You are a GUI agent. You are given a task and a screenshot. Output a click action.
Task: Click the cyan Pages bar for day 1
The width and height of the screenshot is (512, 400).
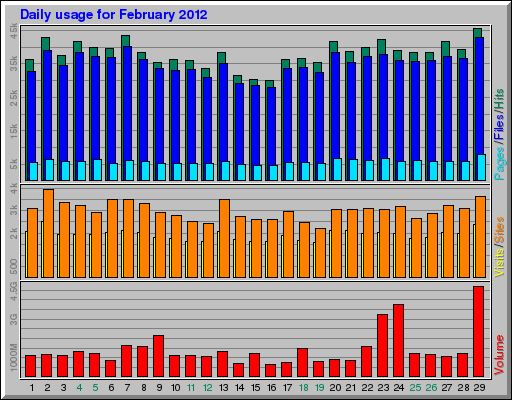tap(33, 171)
